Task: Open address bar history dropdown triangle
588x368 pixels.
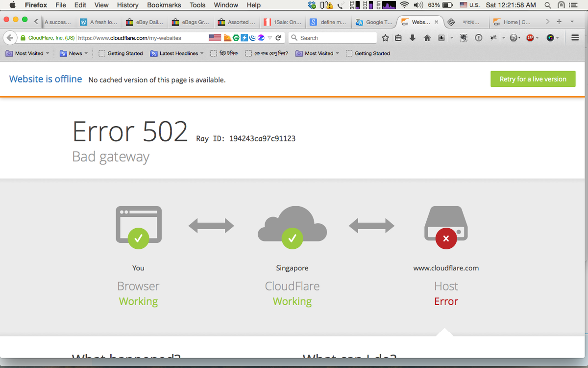Action: coord(269,38)
